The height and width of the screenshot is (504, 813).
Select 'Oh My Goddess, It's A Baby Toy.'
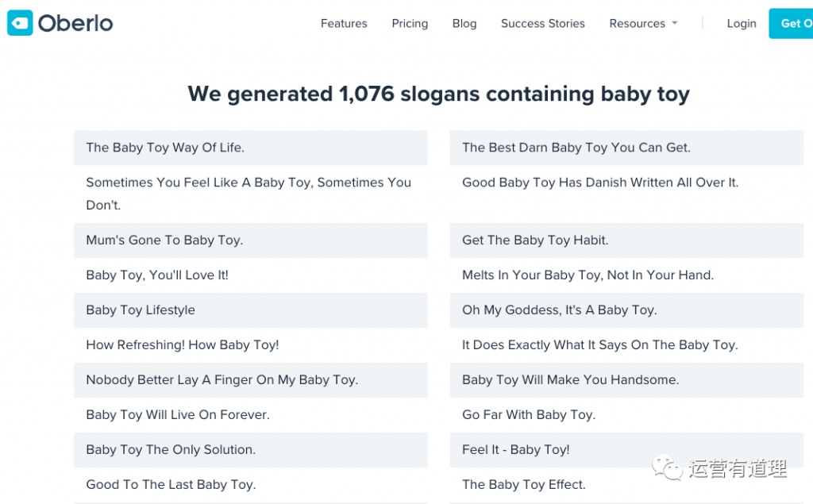[626, 310]
